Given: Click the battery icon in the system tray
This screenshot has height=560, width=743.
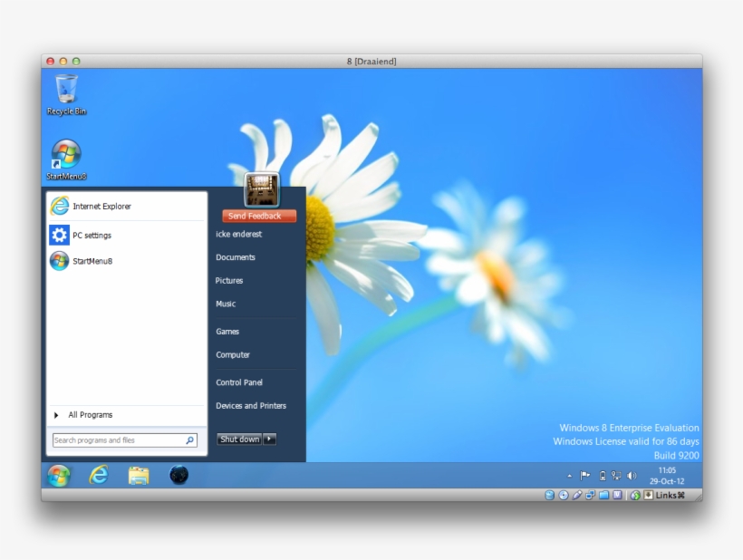Looking at the screenshot, I should 602,475.
